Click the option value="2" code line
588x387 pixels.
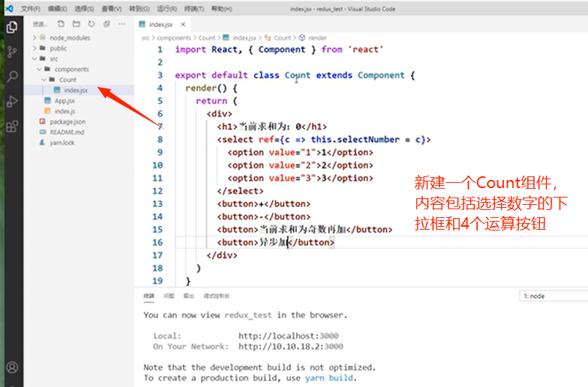[300, 165]
